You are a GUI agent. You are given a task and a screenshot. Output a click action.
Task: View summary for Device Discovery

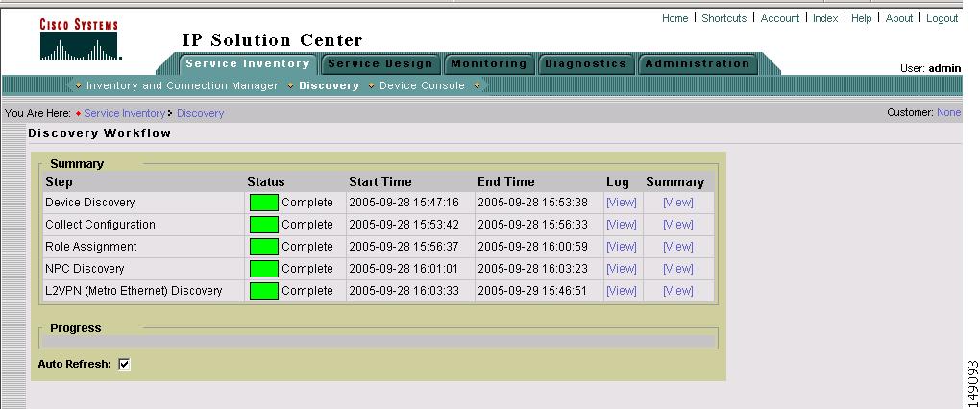point(678,203)
